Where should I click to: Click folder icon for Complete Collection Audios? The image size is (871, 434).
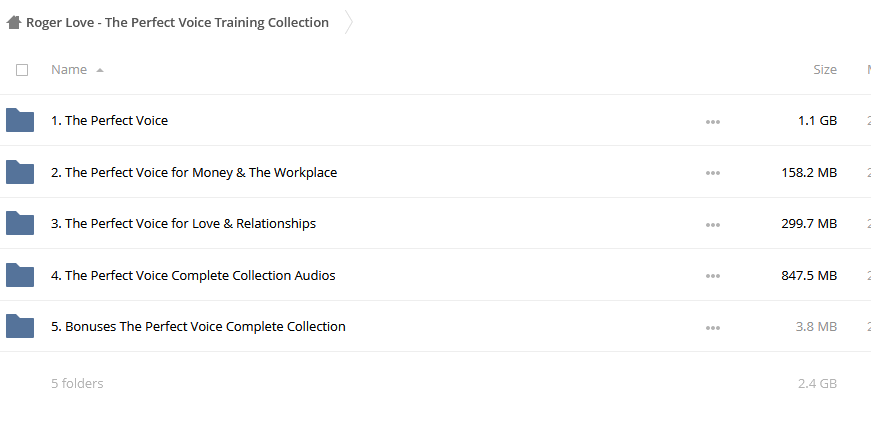coord(20,275)
